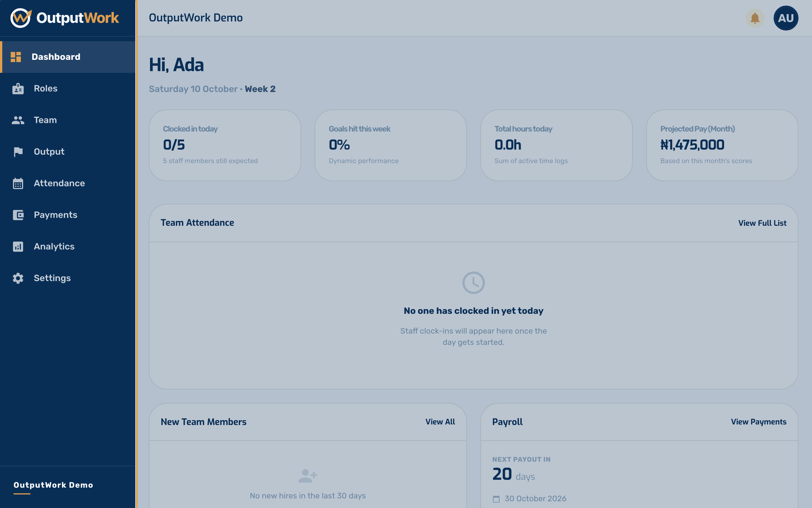Click the Hi, Ada greeting
This screenshot has height=508, width=812.
pyautogui.click(x=176, y=65)
